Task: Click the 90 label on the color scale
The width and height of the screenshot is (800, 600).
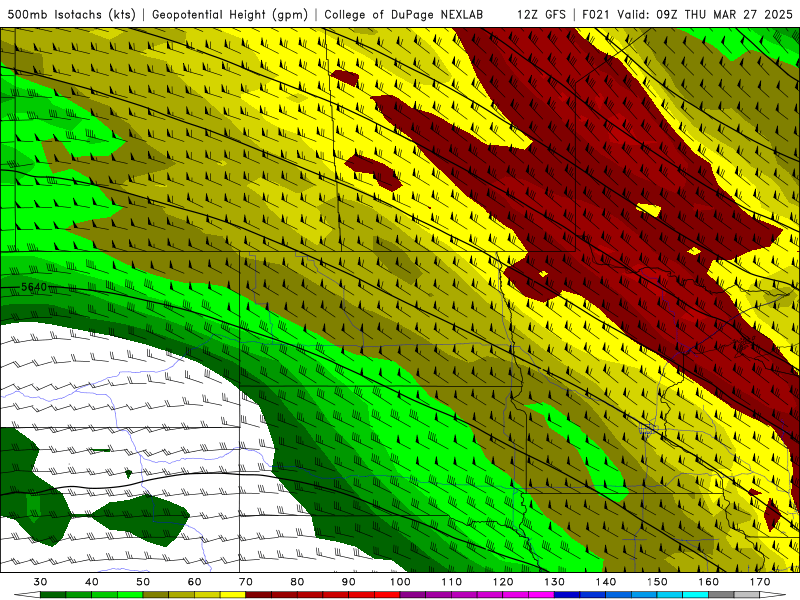Action: pos(348,582)
